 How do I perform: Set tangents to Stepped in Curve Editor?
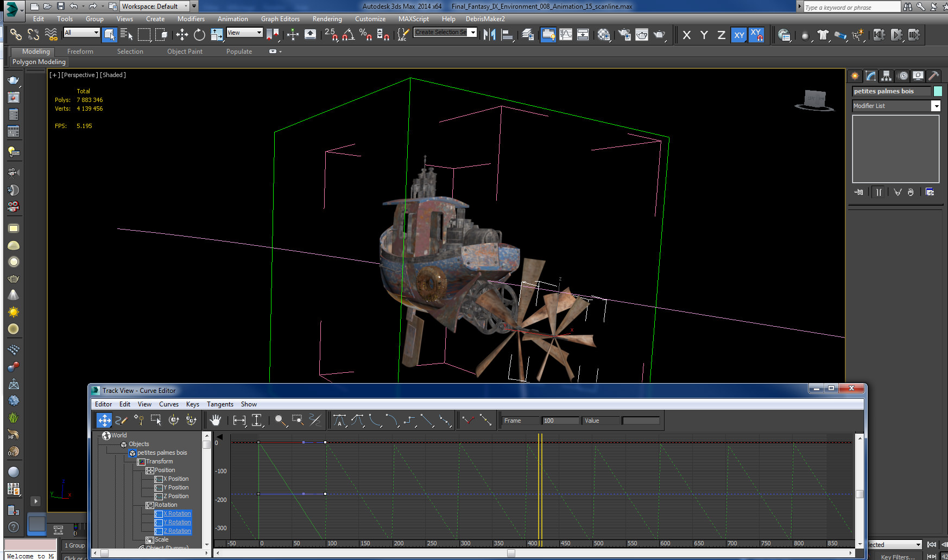tap(409, 420)
